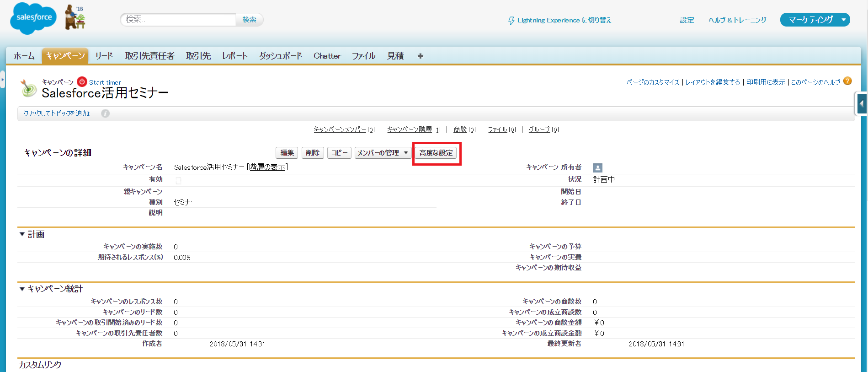Open the マーケティング app dropdown menu
This screenshot has width=868, height=372.
(815, 20)
